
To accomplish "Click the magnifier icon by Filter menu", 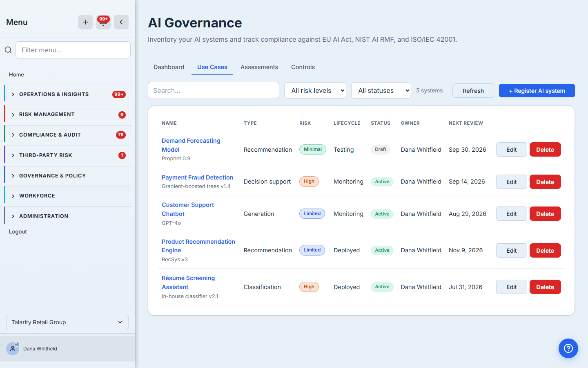I will point(8,50).
